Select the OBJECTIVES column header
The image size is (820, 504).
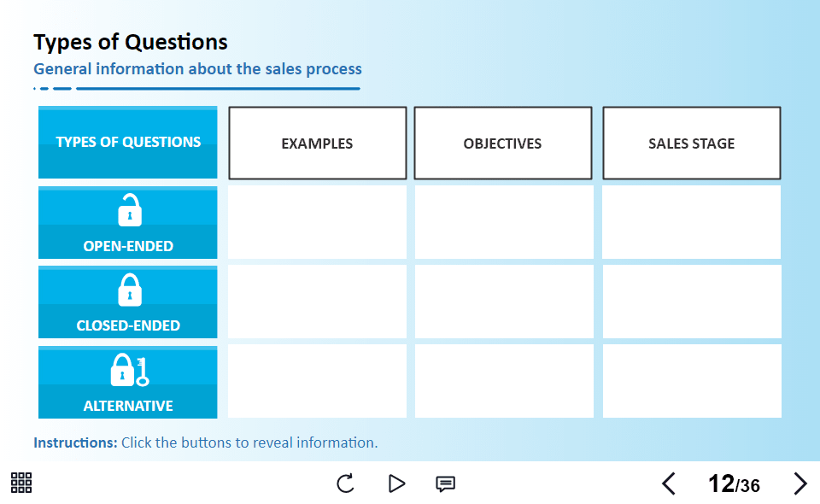click(x=502, y=143)
